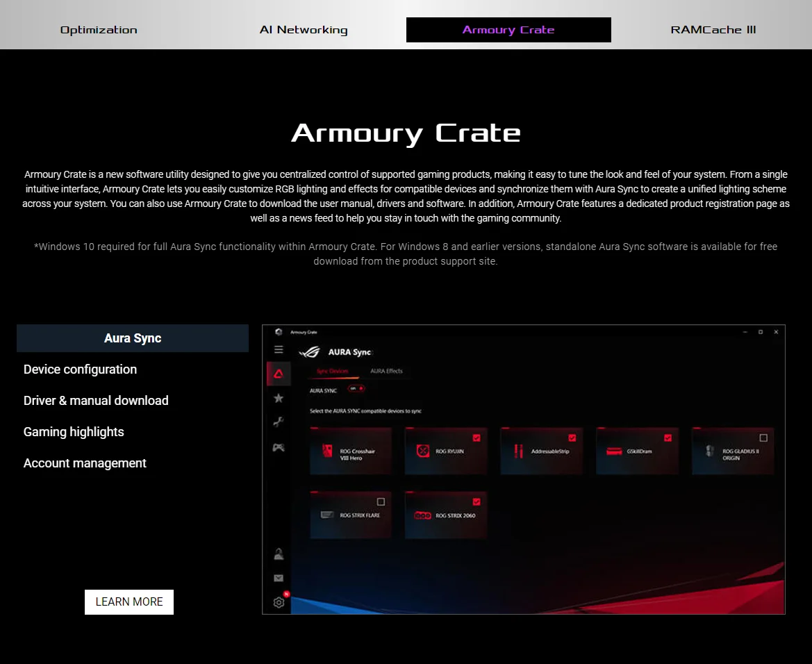Open the user profile sidebar icon
This screenshot has height=664, width=812.
(x=279, y=554)
